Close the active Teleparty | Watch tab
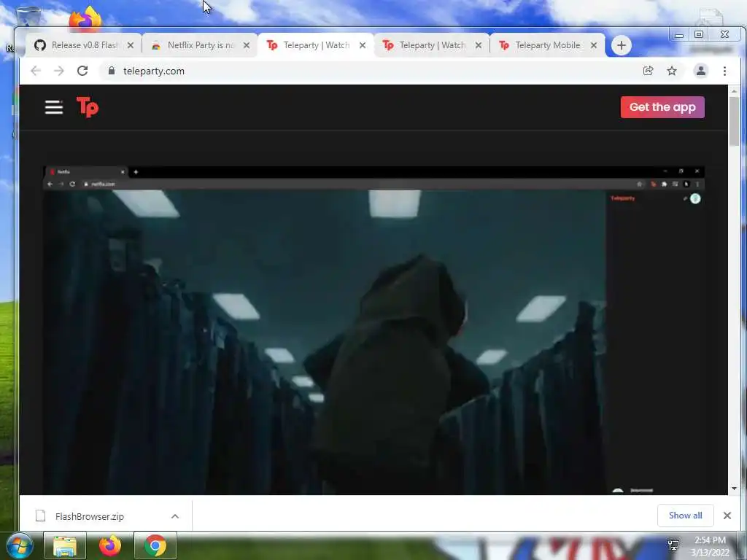This screenshot has width=747, height=560. click(x=363, y=45)
